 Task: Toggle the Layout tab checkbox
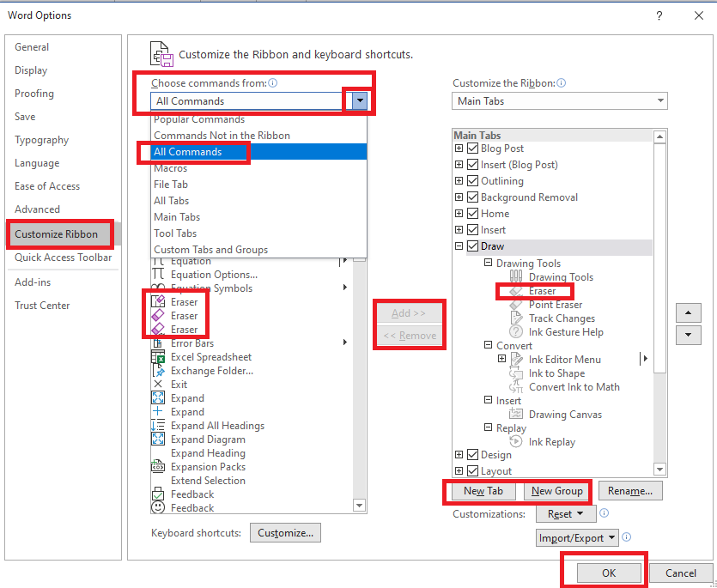pos(473,470)
